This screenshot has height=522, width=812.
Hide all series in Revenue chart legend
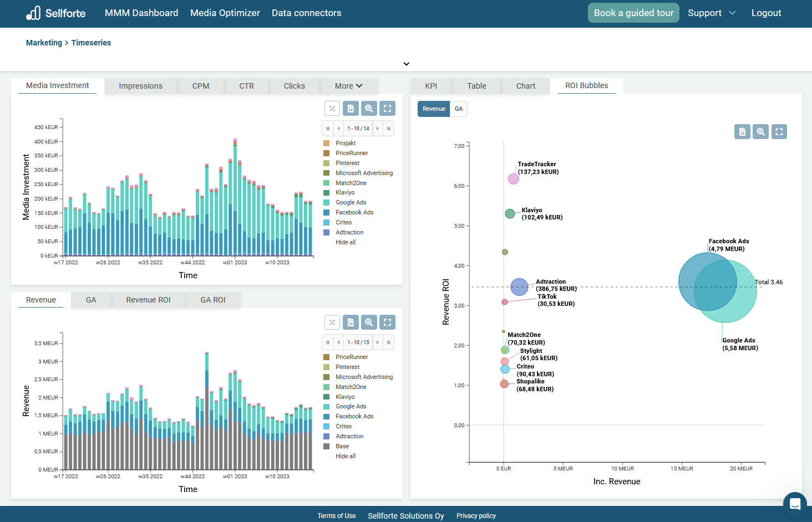coord(346,457)
